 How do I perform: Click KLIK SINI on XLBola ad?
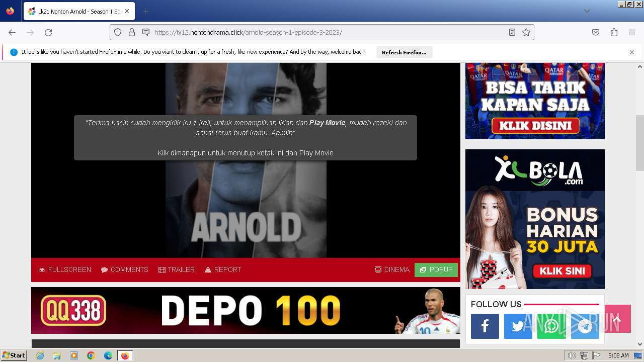tap(562, 271)
